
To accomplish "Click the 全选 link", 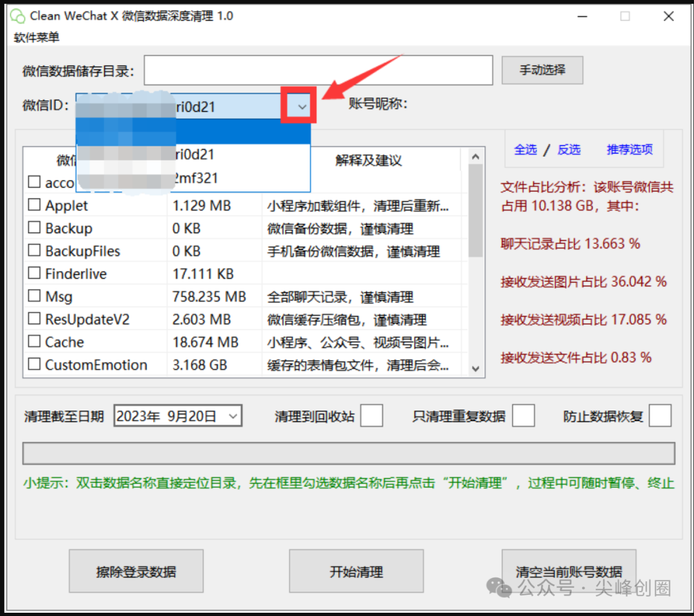I will (526, 150).
